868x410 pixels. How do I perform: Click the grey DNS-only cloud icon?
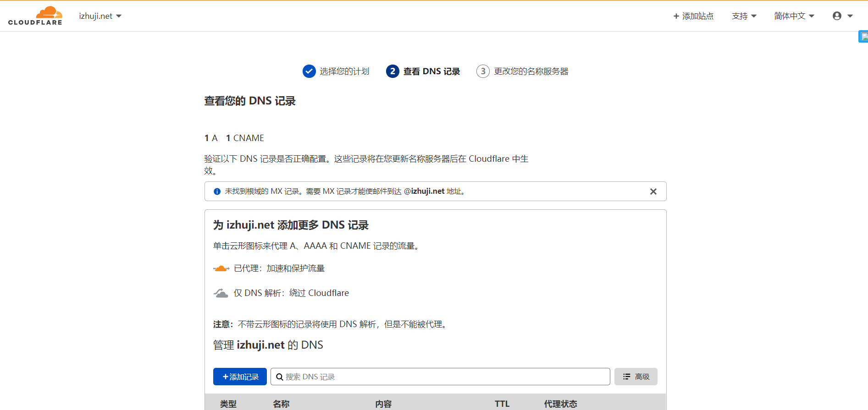click(221, 293)
